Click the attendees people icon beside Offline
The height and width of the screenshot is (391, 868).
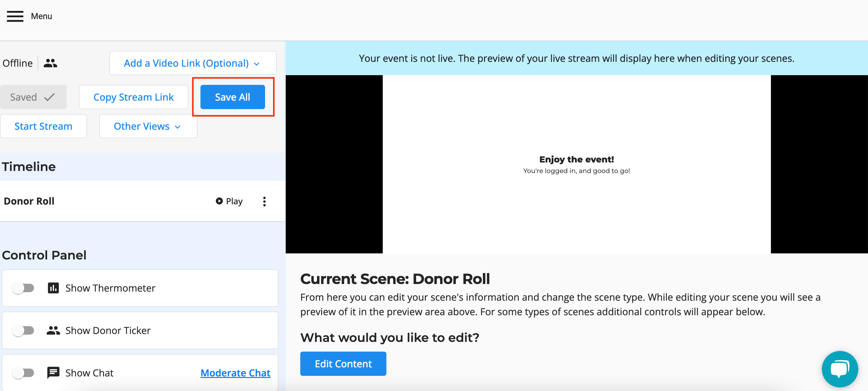[x=50, y=63]
